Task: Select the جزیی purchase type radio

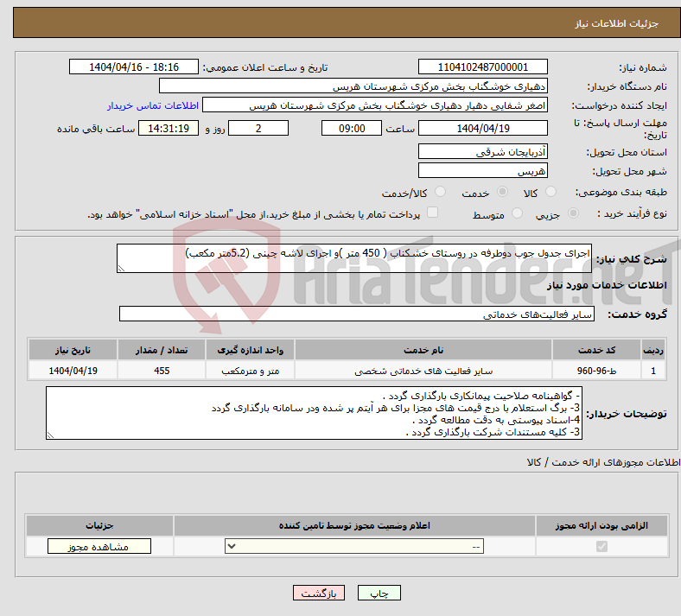Action: point(573,213)
